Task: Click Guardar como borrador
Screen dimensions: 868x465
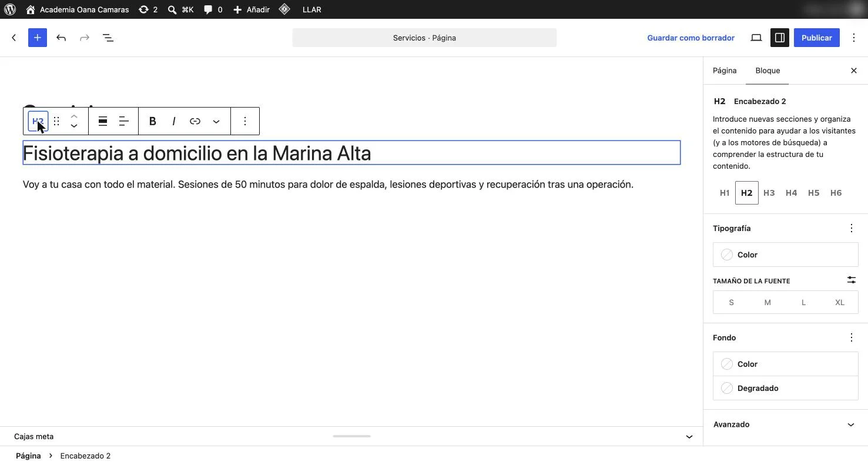Action: pos(691,38)
